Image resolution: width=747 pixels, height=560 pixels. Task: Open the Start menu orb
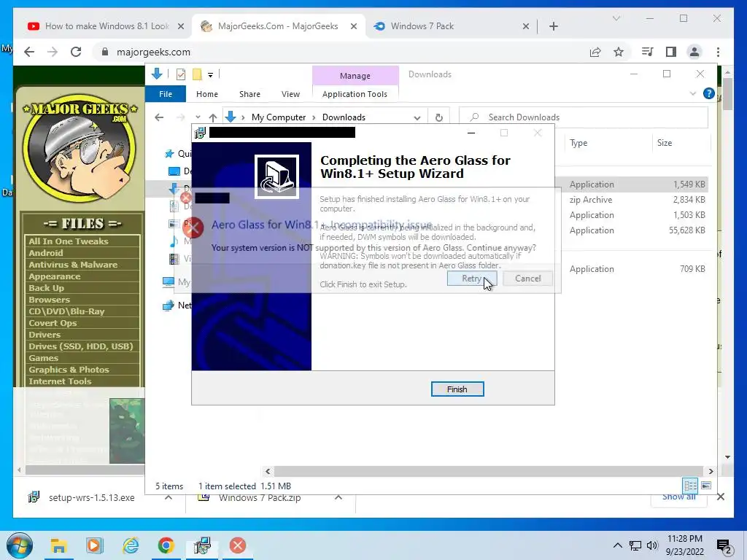pyautogui.click(x=20, y=545)
